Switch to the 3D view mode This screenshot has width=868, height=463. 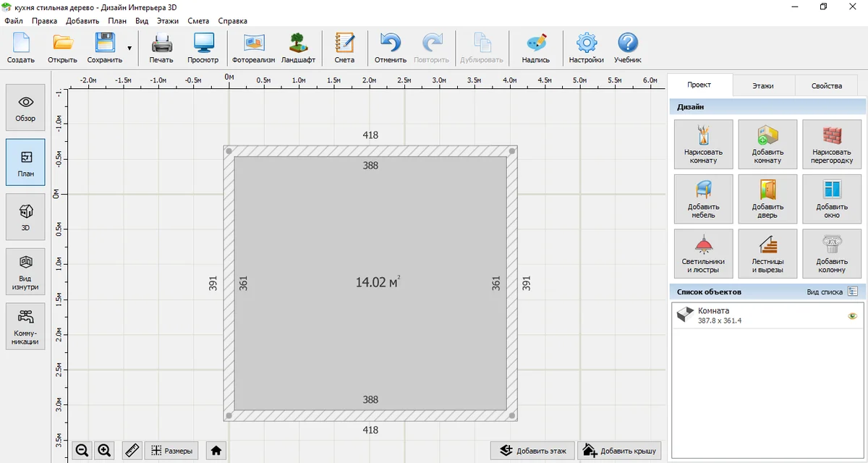(25, 217)
